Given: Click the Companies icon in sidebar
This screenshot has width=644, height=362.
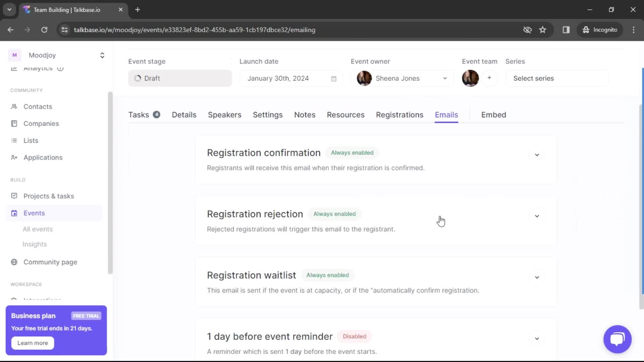Looking at the screenshot, I should coord(14,123).
